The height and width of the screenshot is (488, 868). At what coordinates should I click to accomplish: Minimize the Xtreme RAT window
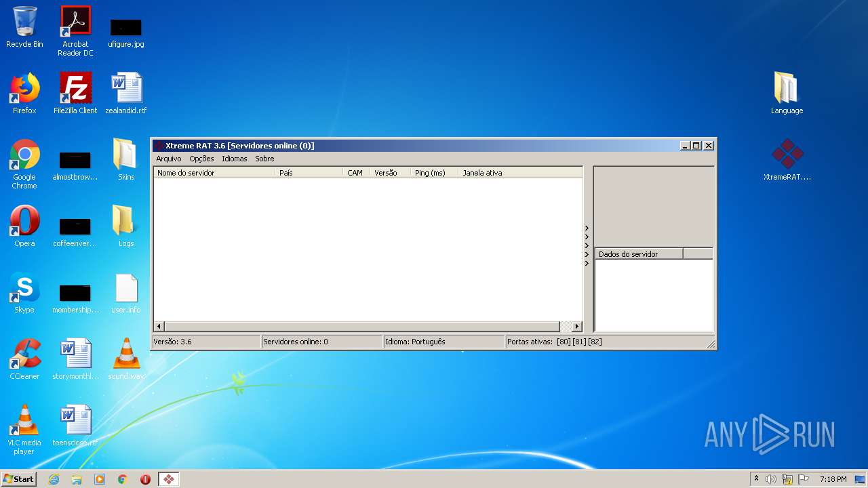click(685, 146)
